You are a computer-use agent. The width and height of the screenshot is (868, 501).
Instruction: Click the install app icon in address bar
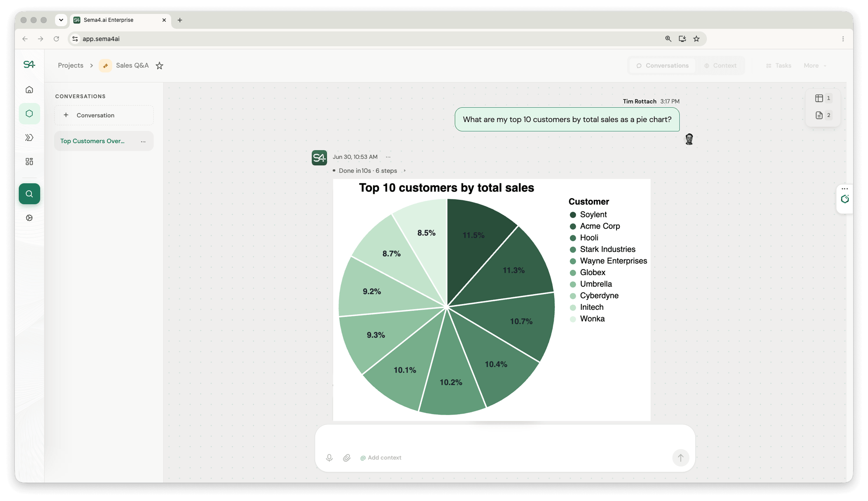point(682,39)
